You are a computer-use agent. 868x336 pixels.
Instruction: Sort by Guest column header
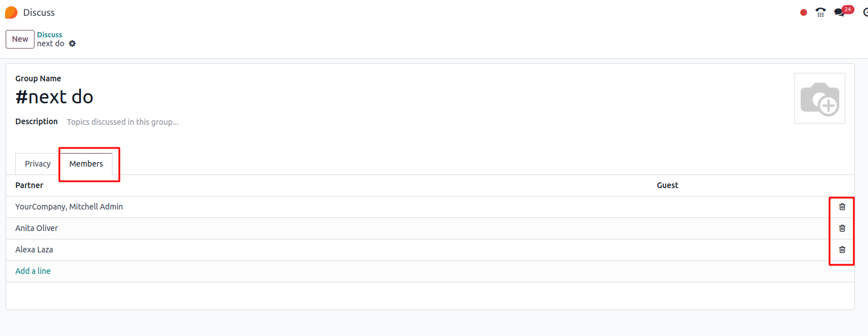(x=667, y=185)
